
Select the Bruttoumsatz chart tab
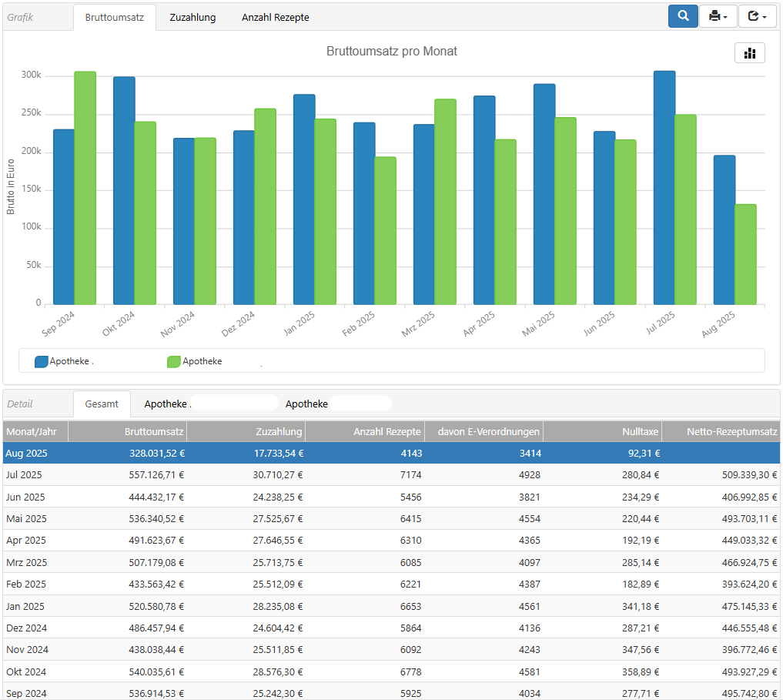pos(115,17)
